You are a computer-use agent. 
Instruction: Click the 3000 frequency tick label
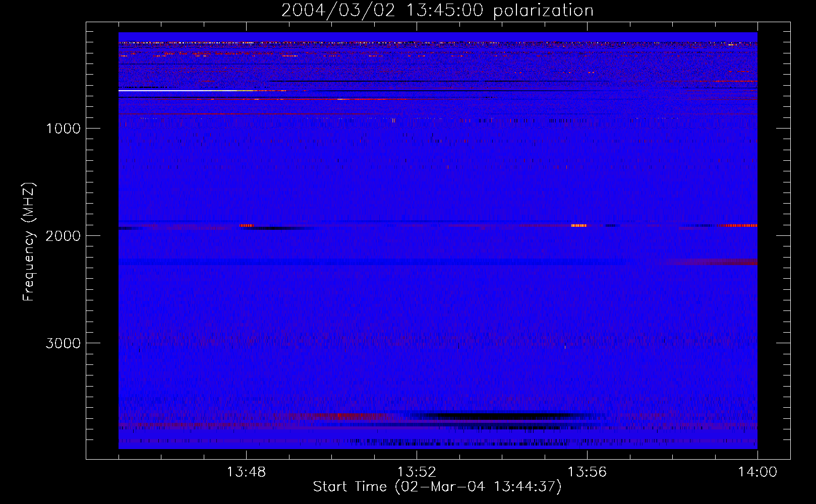click(63, 343)
